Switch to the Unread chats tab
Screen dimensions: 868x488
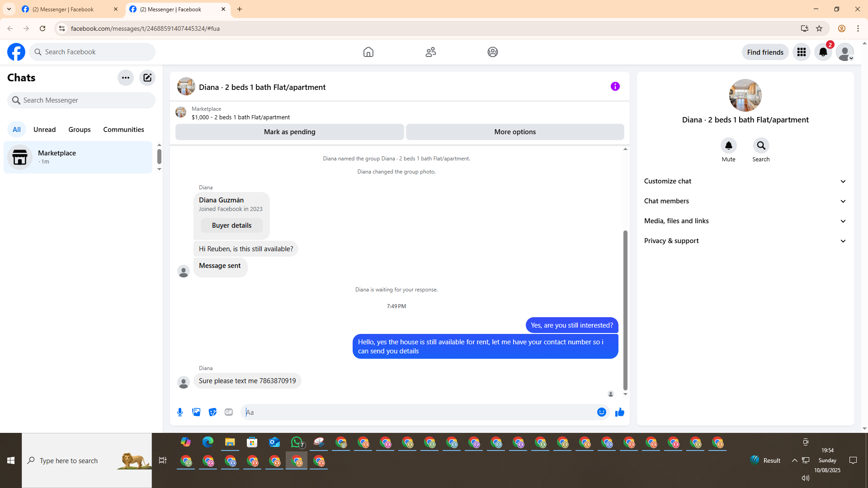pyautogui.click(x=44, y=130)
